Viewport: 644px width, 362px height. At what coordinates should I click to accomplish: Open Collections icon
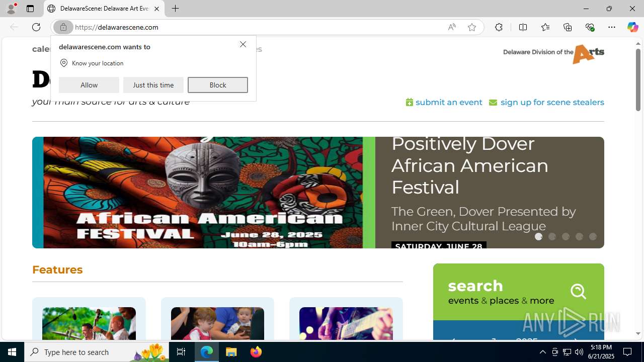(568, 27)
